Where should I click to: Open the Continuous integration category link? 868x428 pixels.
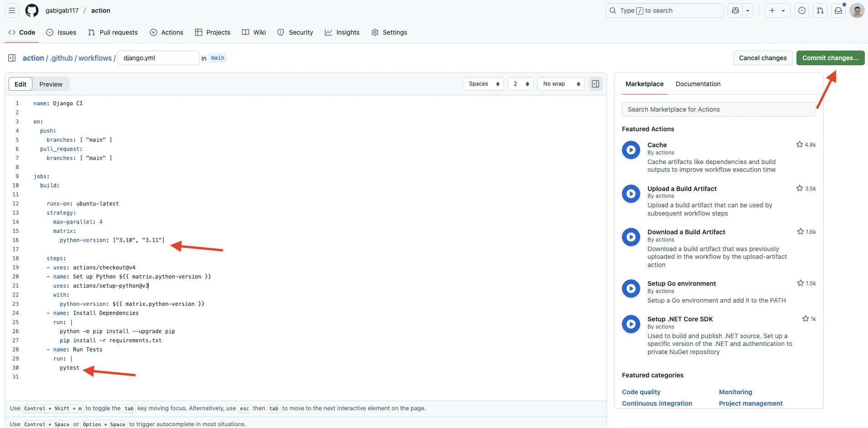[657, 403]
